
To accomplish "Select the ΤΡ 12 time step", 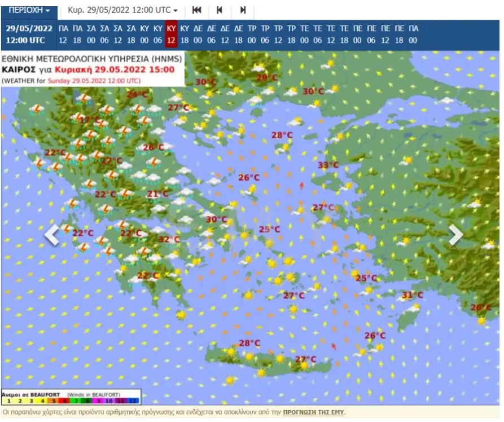I will [x=278, y=34].
